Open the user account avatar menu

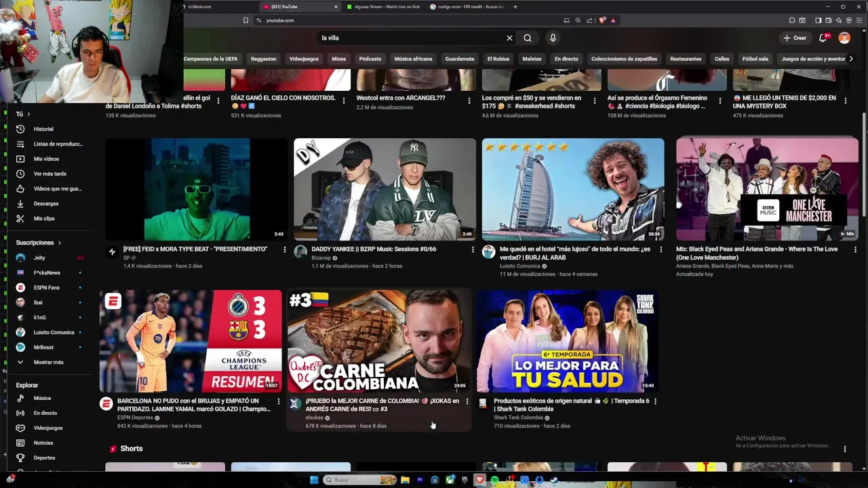pos(844,38)
